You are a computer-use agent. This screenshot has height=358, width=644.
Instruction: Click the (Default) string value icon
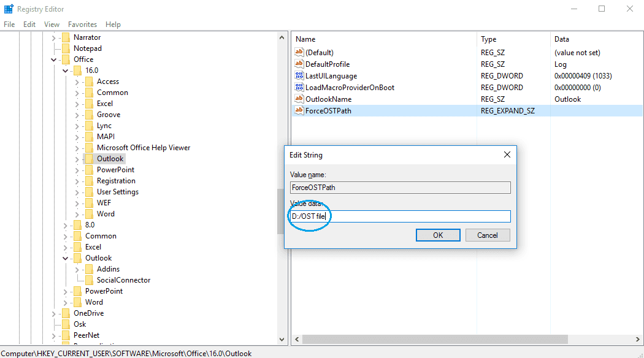299,52
